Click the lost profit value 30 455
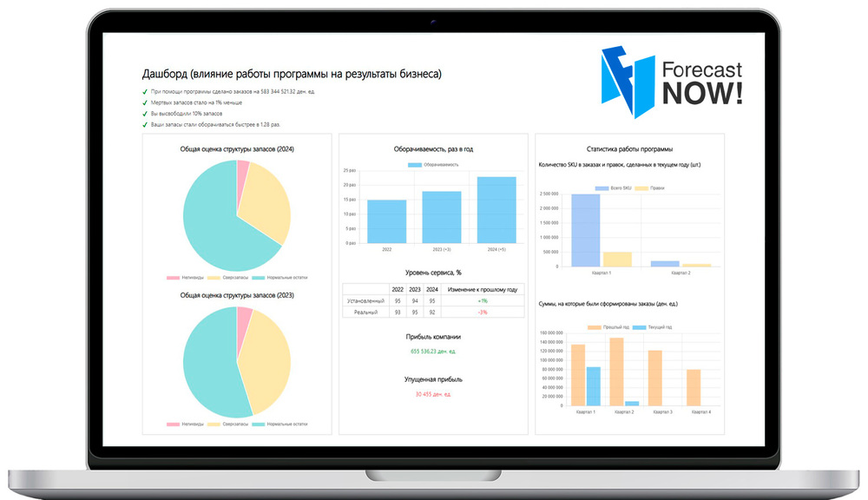Viewport: 868px width, 500px height. tap(433, 394)
